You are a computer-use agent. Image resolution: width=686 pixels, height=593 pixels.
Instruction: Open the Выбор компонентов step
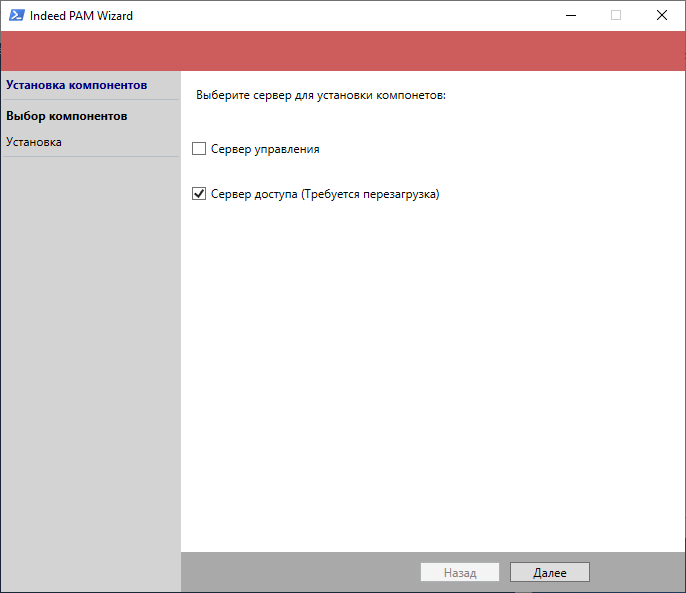click(66, 116)
